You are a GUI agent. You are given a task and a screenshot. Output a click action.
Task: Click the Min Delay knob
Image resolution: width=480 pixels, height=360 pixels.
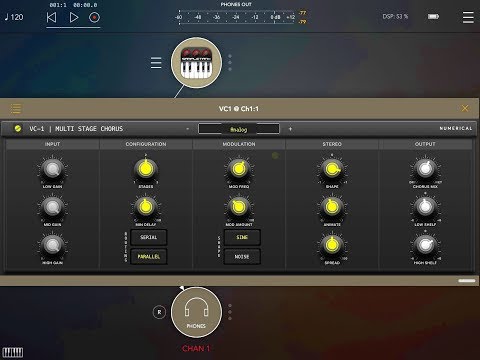pos(146,207)
